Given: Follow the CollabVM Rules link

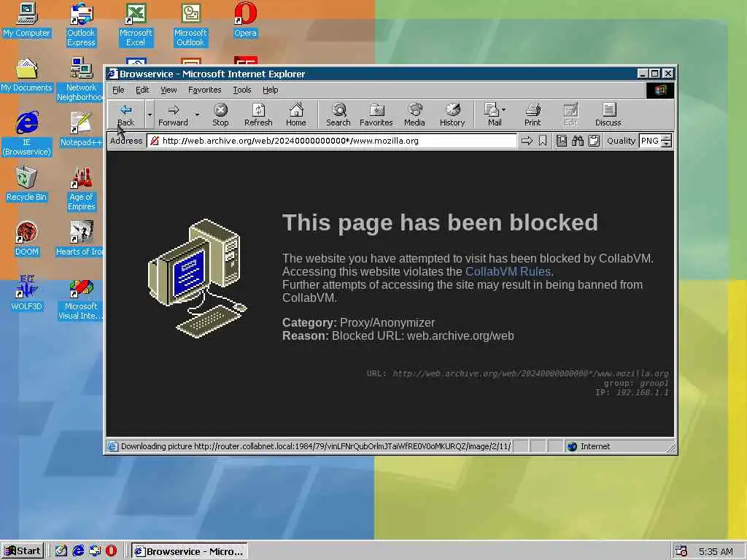Looking at the screenshot, I should pos(508,271).
